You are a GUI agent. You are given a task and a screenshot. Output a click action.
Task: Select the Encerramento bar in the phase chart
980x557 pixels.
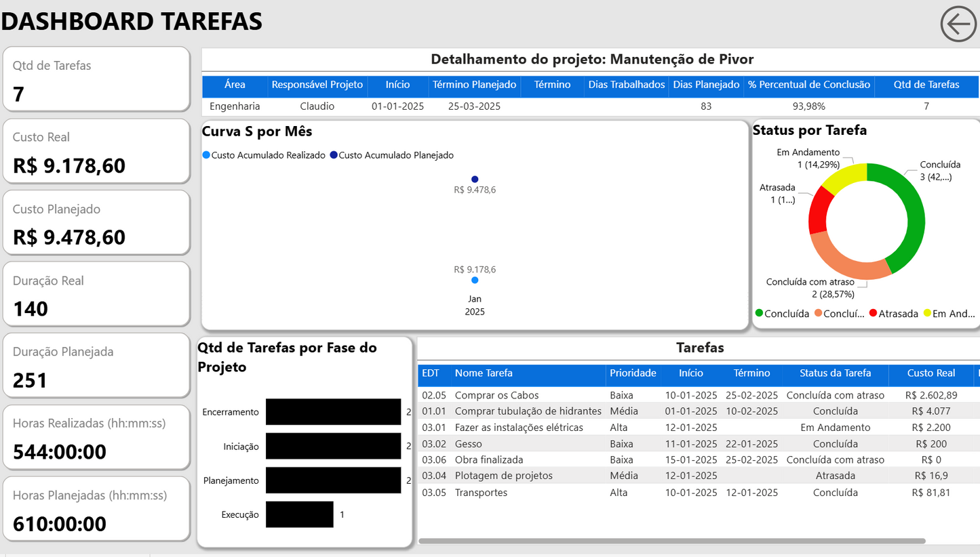pyautogui.click(x=332, y=412)
